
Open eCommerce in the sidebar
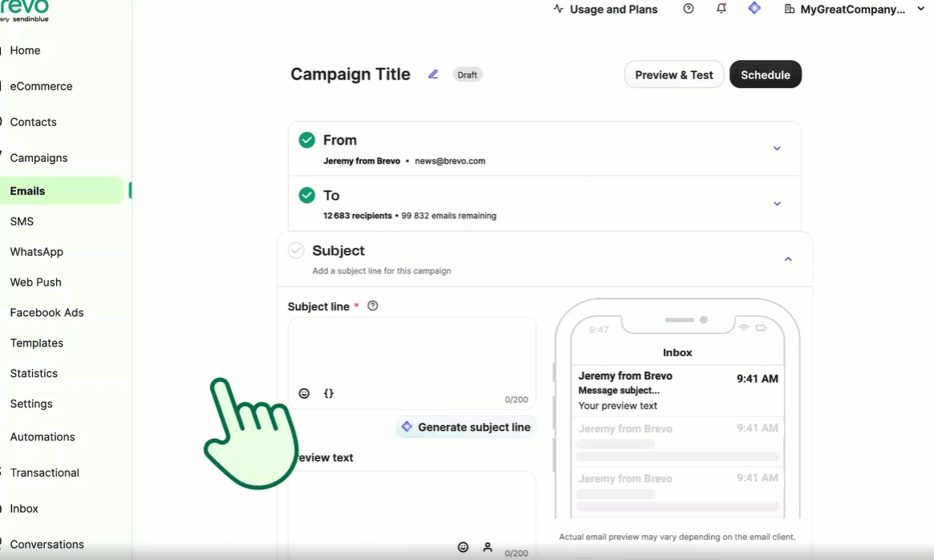(x=41, y=87)
